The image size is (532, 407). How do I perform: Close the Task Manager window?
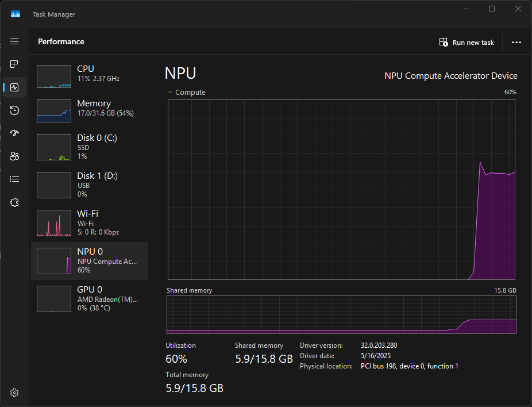tap(518, 9)
